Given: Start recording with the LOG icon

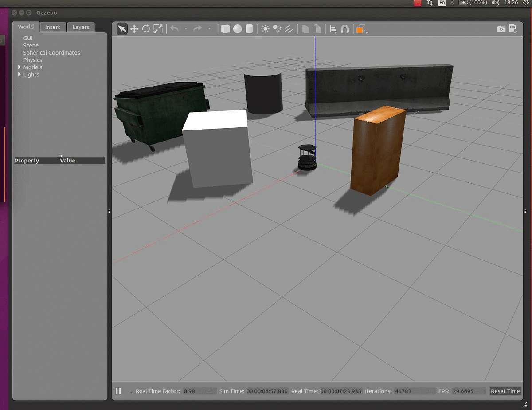Looking at the screenshot, I should coord(513,28).
